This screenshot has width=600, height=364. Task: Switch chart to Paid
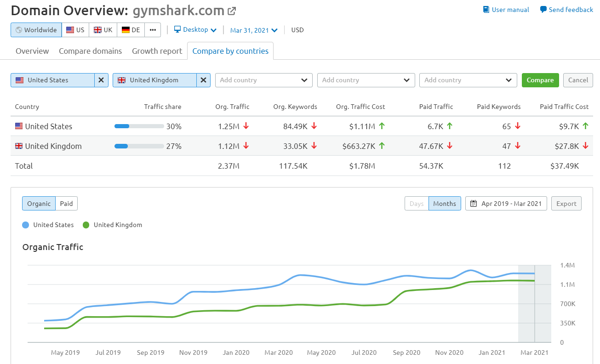[x=67, y=204]
